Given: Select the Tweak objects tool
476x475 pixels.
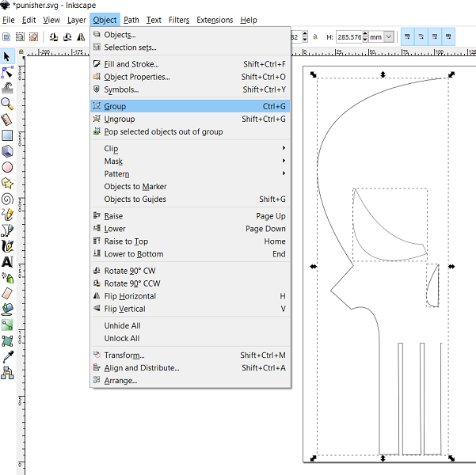Looking at the screenshot, I should click(x=7, y=88).
